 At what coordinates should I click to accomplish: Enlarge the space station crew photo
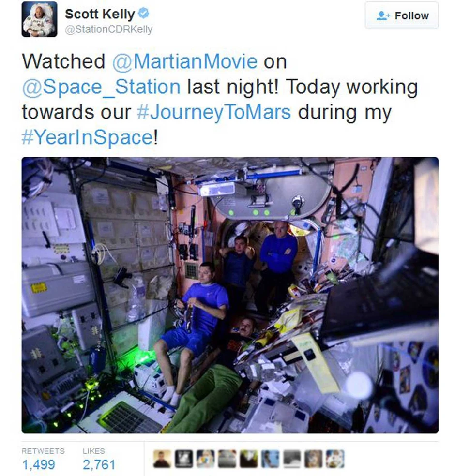[x=230, y=295]
